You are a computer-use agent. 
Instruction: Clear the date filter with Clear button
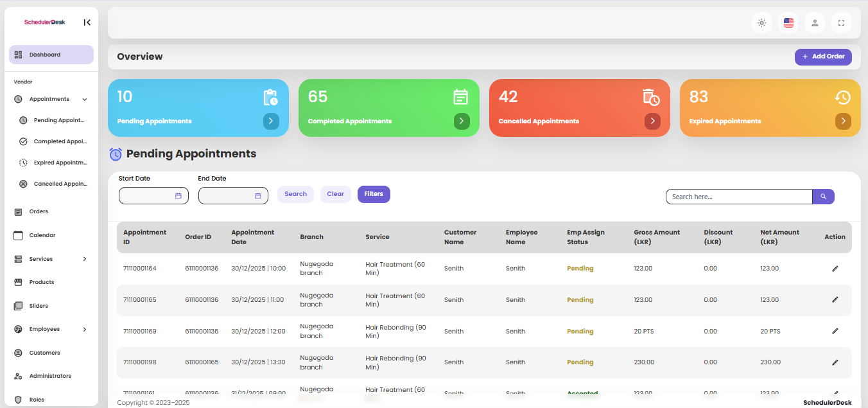335,194
